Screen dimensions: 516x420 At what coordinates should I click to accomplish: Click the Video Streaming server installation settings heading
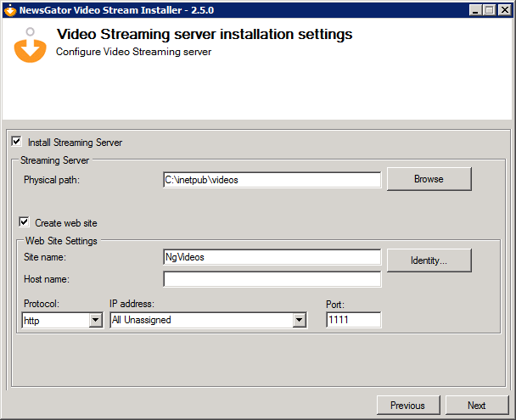coord(204,35)
